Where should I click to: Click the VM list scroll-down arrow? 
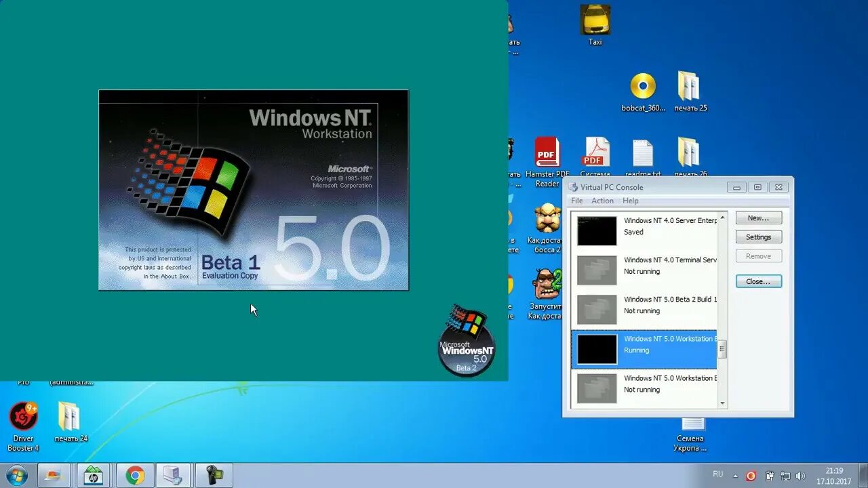tap(722, 403)
